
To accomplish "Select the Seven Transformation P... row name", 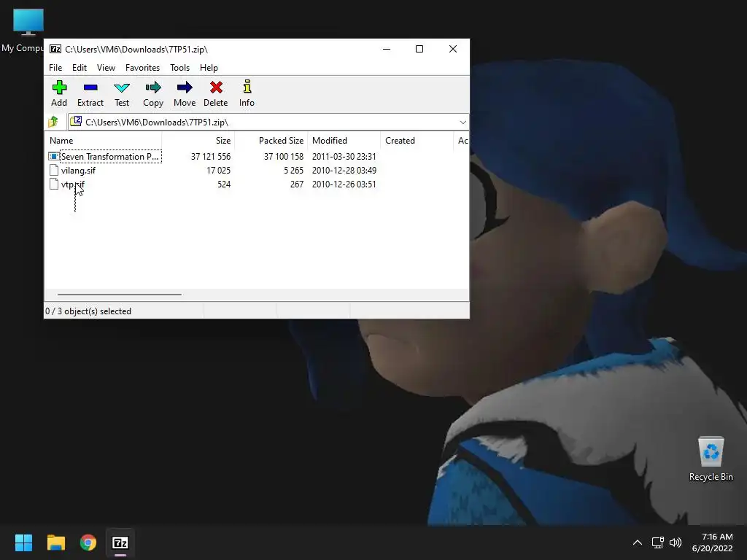I will point(109,156).
